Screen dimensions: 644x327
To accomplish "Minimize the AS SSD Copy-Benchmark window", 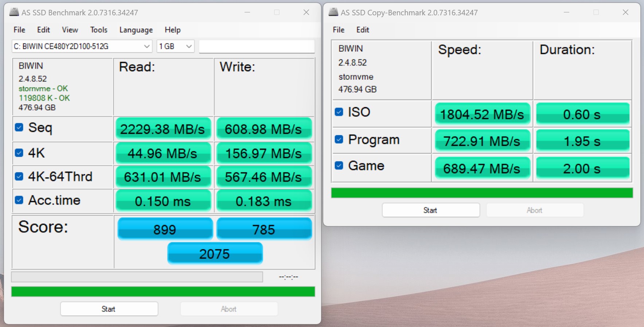I will tap(566, 12).
